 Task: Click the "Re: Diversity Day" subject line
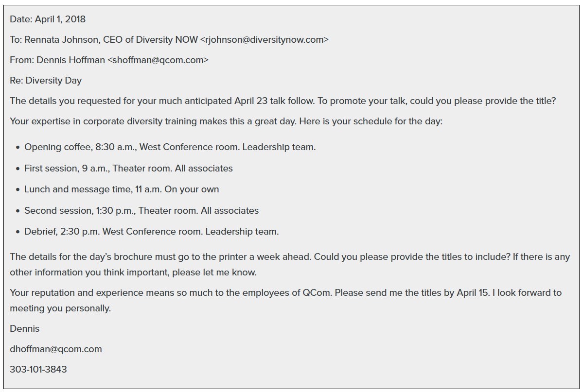(46, 81)
